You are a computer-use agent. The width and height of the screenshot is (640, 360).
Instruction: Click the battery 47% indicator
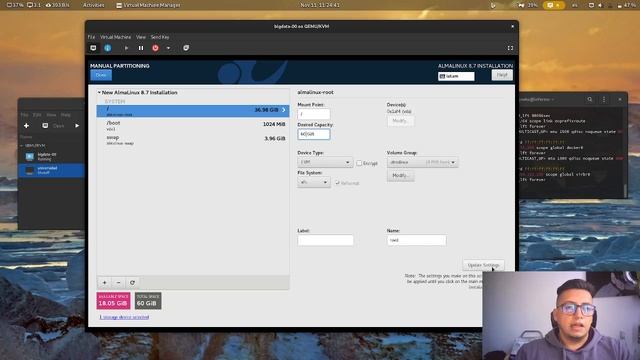[x=627, y=5]
